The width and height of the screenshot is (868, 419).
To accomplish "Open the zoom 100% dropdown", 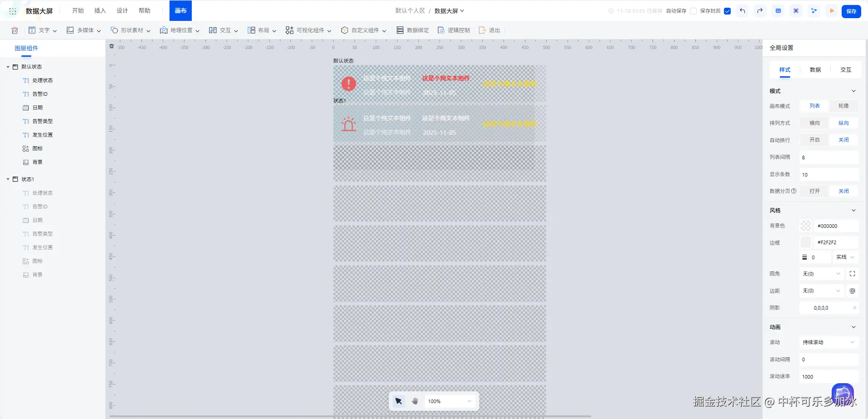I will point(450,401).
